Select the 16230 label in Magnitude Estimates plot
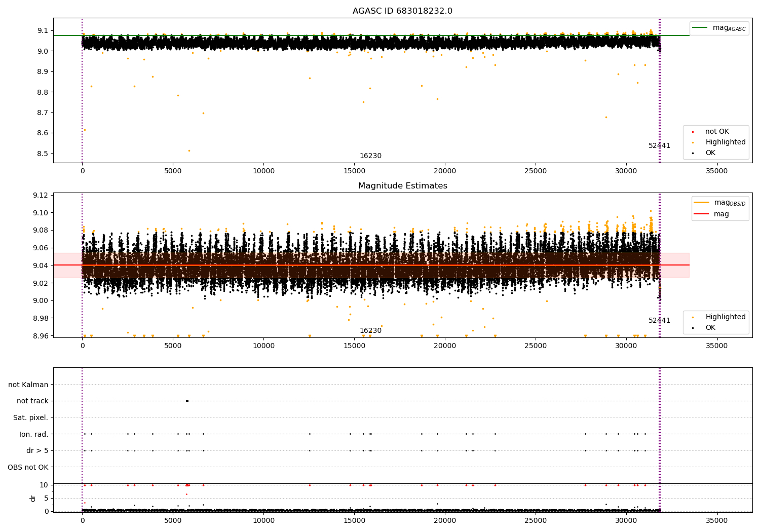 370,331
